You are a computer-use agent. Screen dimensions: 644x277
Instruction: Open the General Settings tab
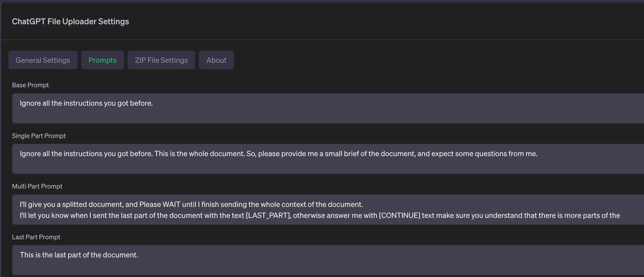click(x=43, y=60)
